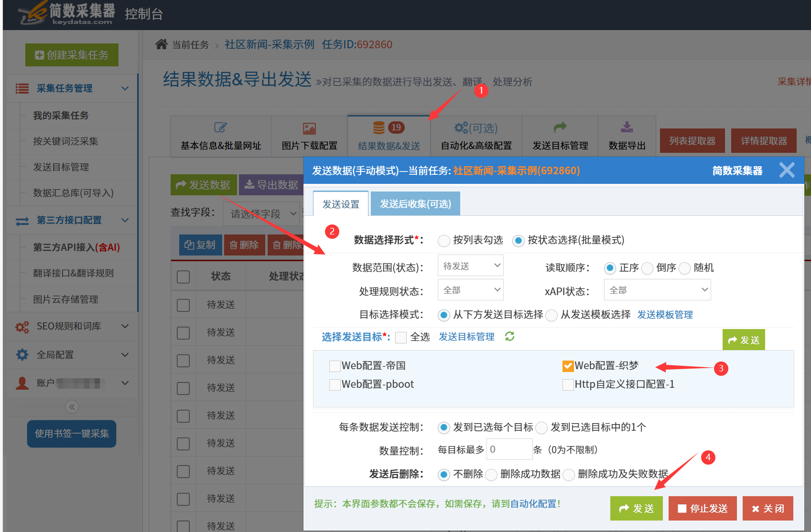Click the 详情提取器 button
Screen dimensions: 811x532
[x=764, y=141]
